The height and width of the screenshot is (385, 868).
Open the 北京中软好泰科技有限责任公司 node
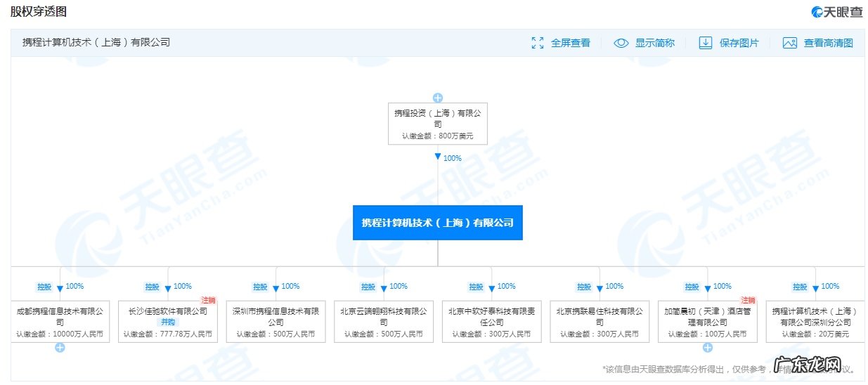click(492, 322)
